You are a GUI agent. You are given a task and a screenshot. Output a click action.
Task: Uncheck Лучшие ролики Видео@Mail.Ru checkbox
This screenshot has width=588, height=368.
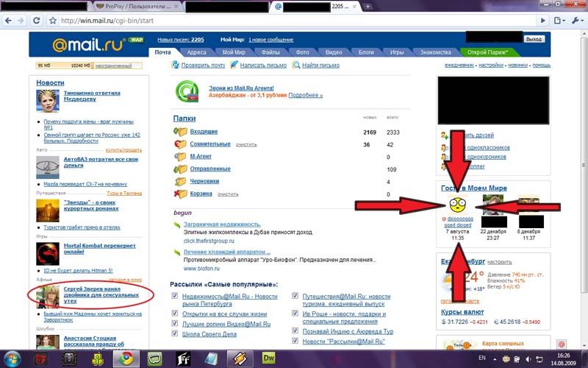click(x=175, y=323)
